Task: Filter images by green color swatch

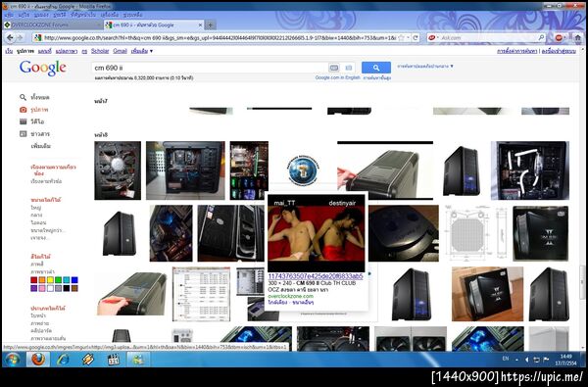Action: pos(58,280)
